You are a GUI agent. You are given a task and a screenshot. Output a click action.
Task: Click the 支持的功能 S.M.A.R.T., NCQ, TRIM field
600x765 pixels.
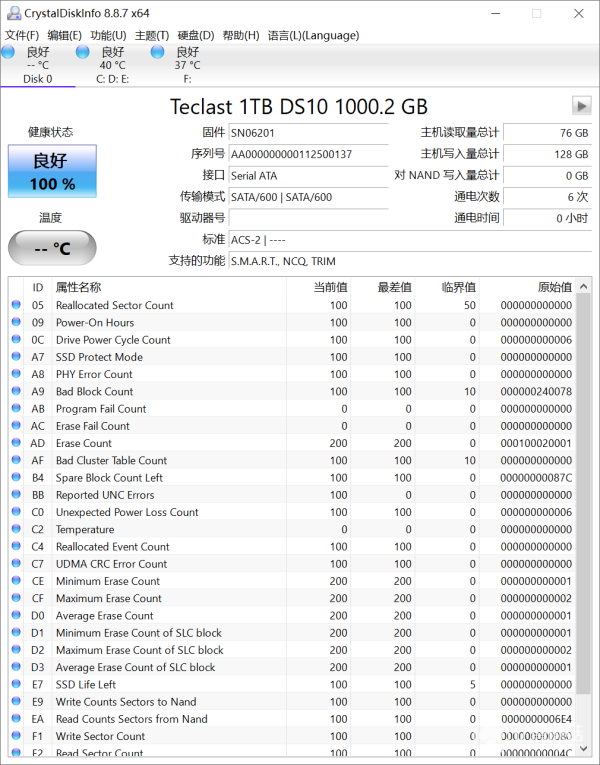(x=410, y=261)
